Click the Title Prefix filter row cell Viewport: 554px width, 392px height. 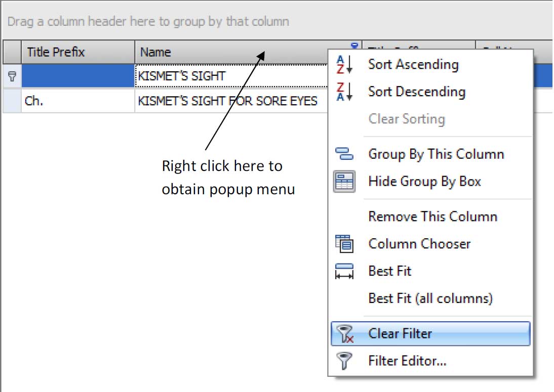click(x=77, y=77)
